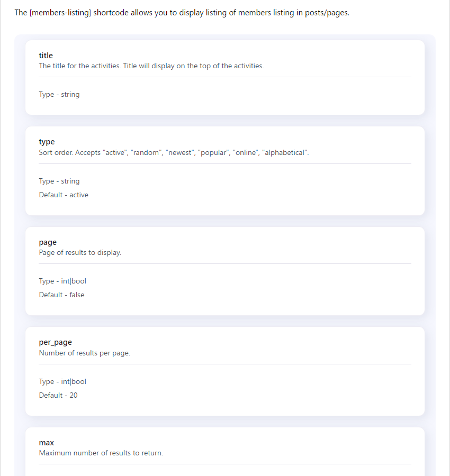This screenshot has width=450, height=476.
Task: Click the Sort order accepted values text
Action: pos(174,152)
